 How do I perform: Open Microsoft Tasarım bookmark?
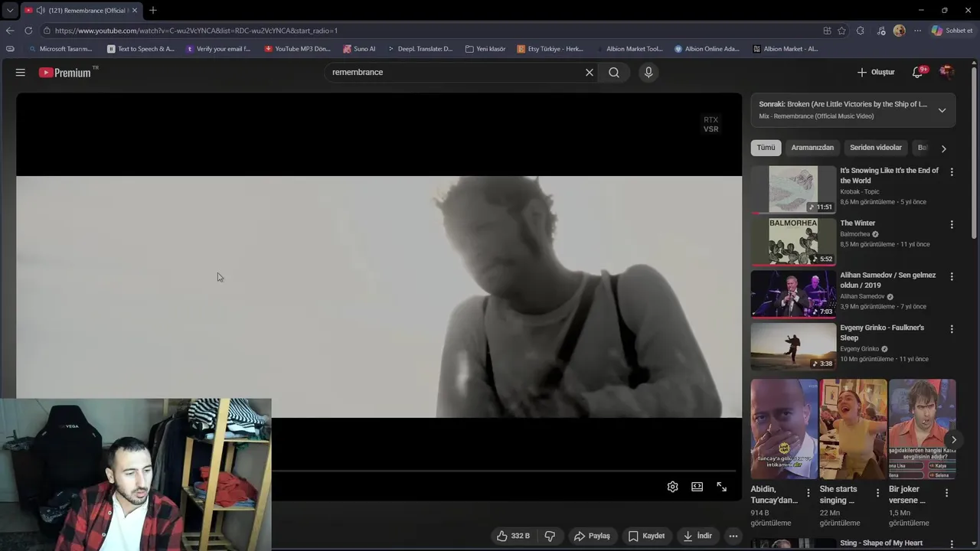coord(60,49)
